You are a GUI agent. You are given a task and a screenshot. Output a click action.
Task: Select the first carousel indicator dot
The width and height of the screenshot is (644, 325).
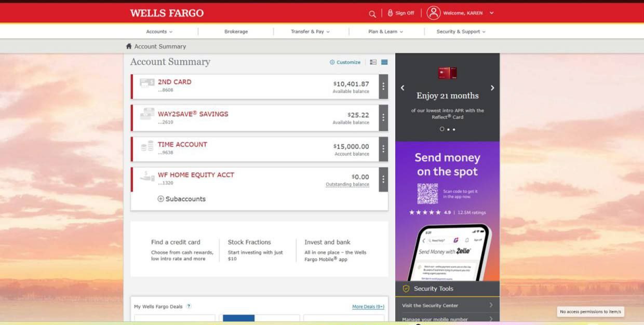(x=442, y=129)
